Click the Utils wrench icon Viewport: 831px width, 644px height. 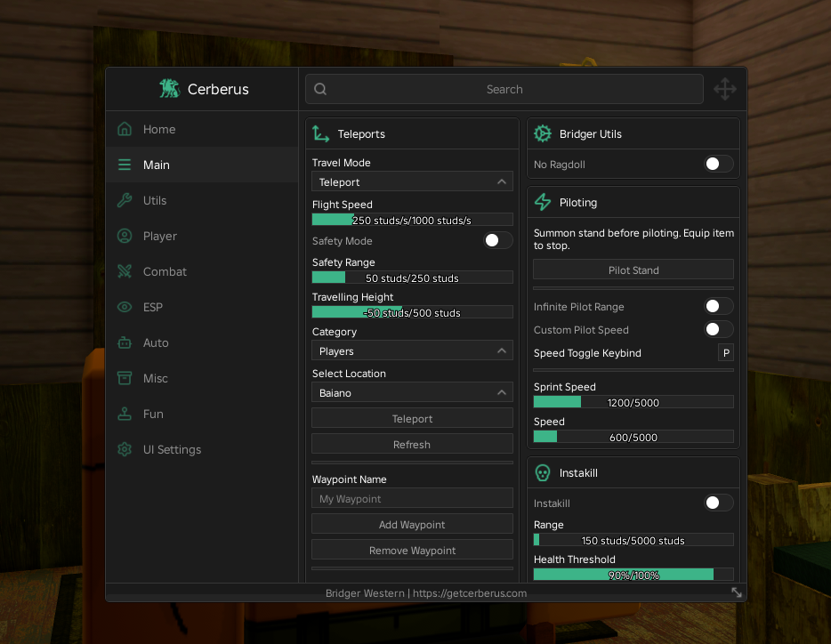(125, 200)
